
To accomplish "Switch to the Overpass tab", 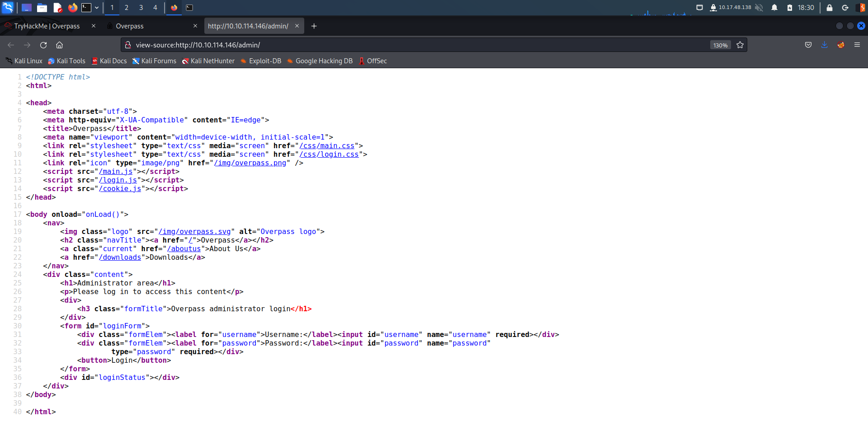I will [x=130, y=26].
